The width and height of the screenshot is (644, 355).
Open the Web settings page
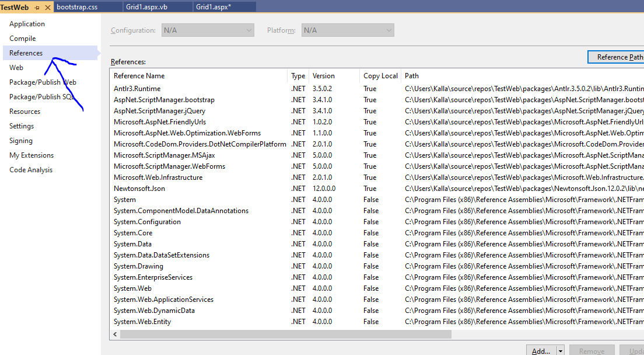pos(16,68)
